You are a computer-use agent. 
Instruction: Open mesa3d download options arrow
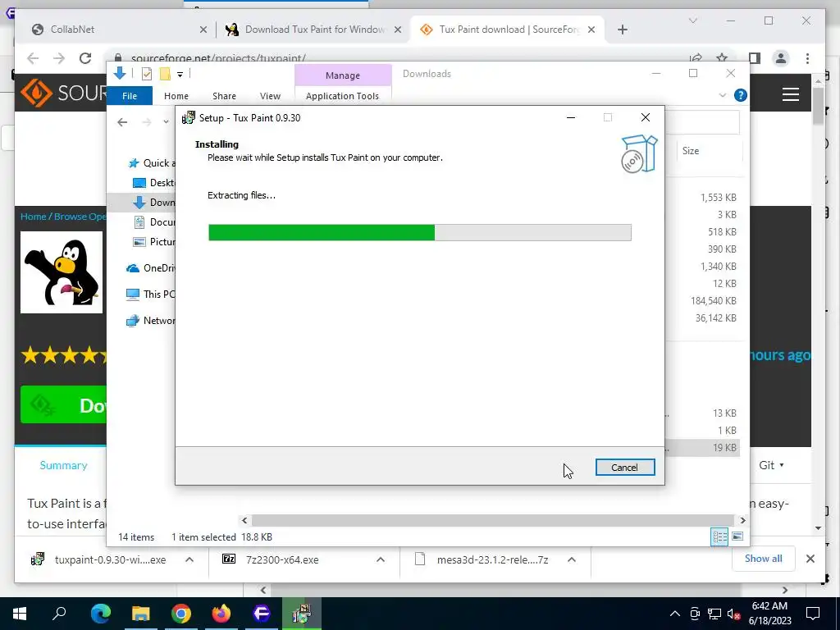click(572, 559)
